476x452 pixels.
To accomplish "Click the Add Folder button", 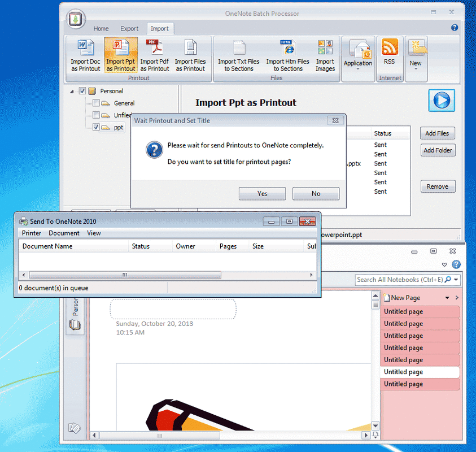I will click(x=438, y=150).
